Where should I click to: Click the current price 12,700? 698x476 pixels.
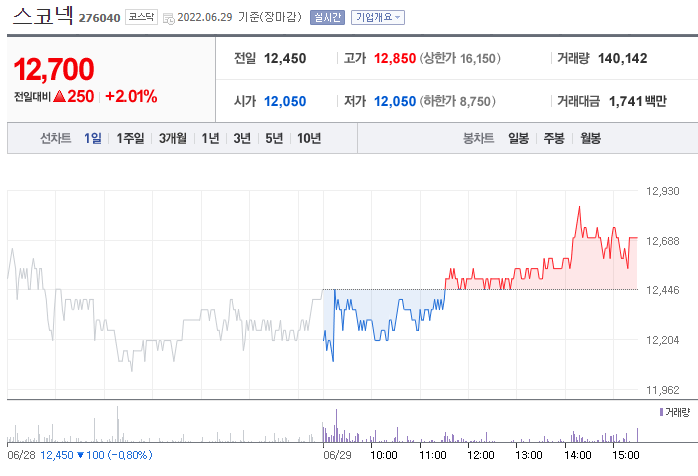(x=54, y=69)
